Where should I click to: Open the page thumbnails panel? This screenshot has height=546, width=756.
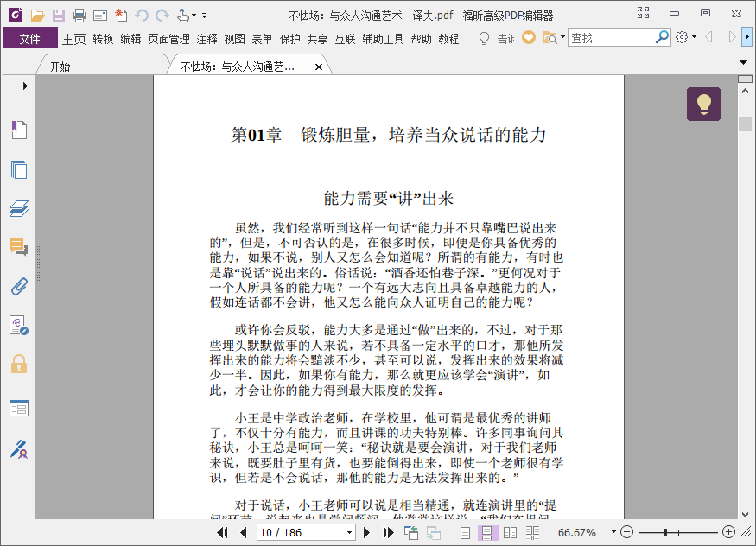pyautogui.click(x=19, y=169)
